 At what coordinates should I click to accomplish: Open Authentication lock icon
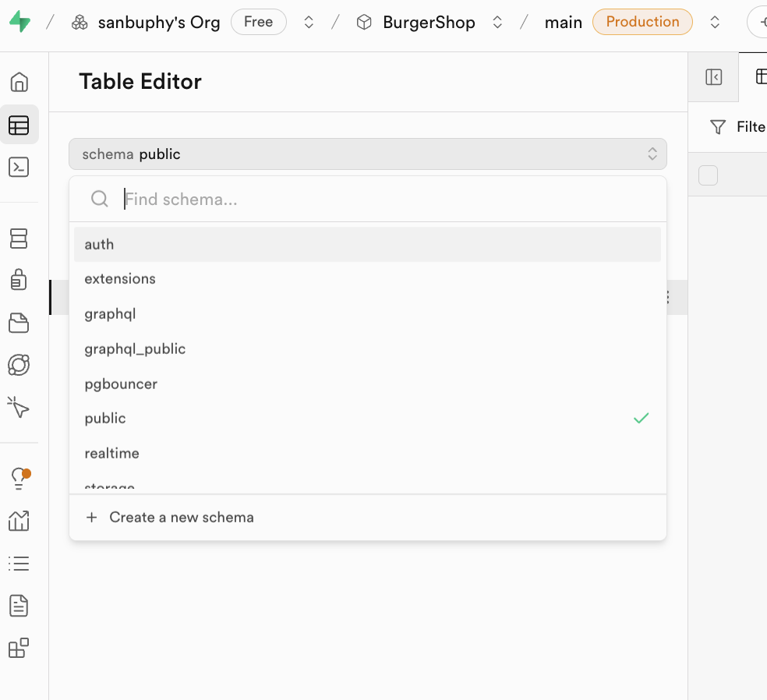pos(19,279)
